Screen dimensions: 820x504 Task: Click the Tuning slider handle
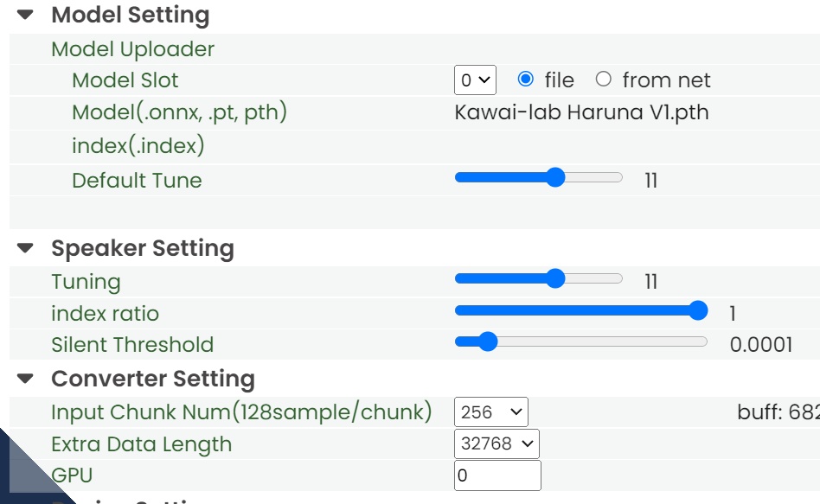point(555,278)
